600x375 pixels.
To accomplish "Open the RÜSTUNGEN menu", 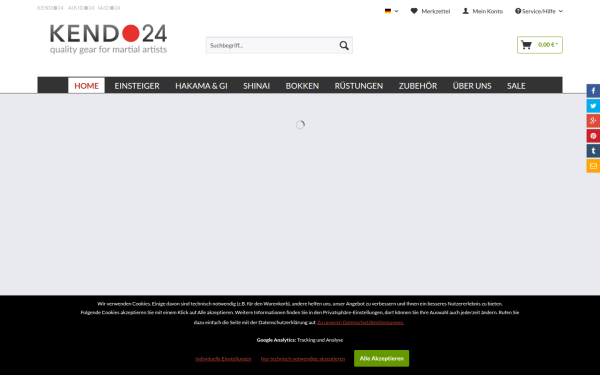I will 359,86.
